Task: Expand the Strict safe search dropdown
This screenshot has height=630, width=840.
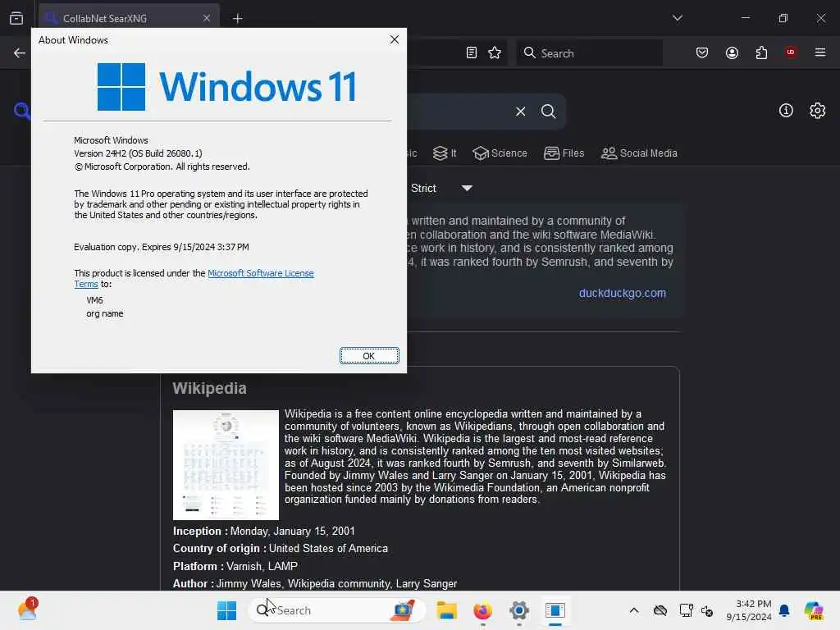Action: pos(441,188)
